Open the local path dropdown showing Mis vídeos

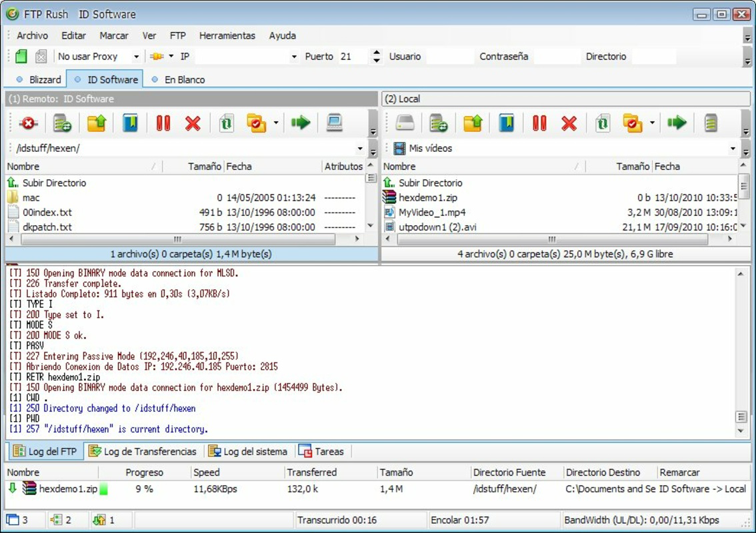[732, 148]
